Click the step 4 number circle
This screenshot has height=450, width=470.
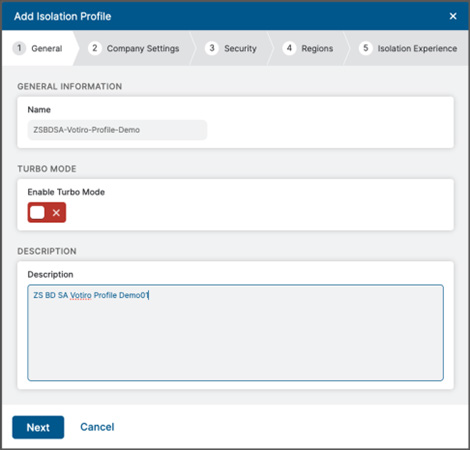point(289,48)
